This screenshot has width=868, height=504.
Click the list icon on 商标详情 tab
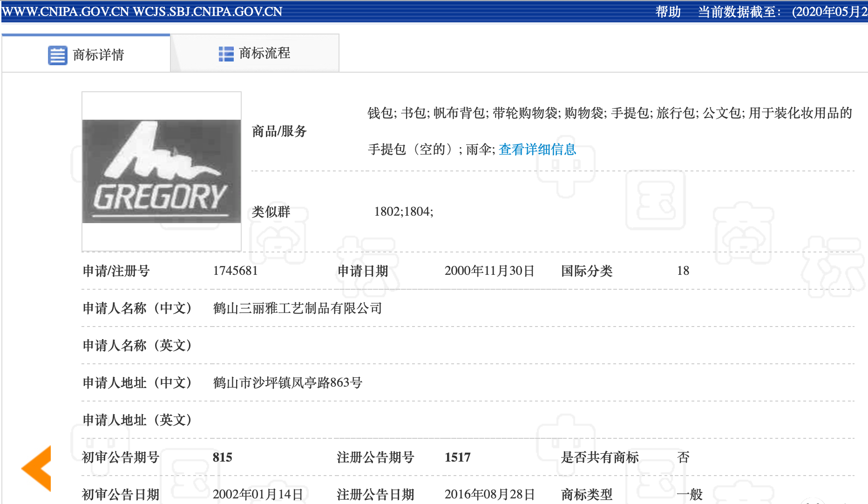point(57,54)
